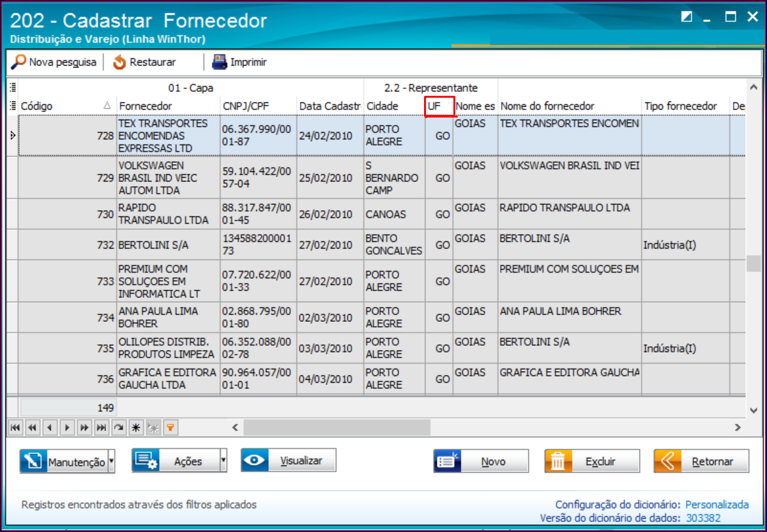Click the Novo form icon
767x532 pixels.
pos(448,461)
